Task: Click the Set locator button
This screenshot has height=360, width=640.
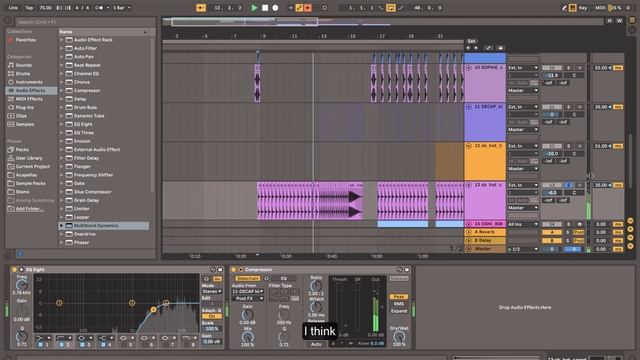Action: point(471,41)
